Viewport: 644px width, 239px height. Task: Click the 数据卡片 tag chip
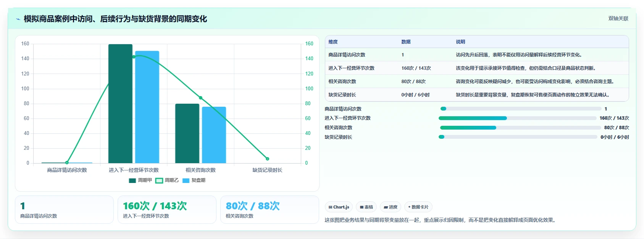(418, 207)
